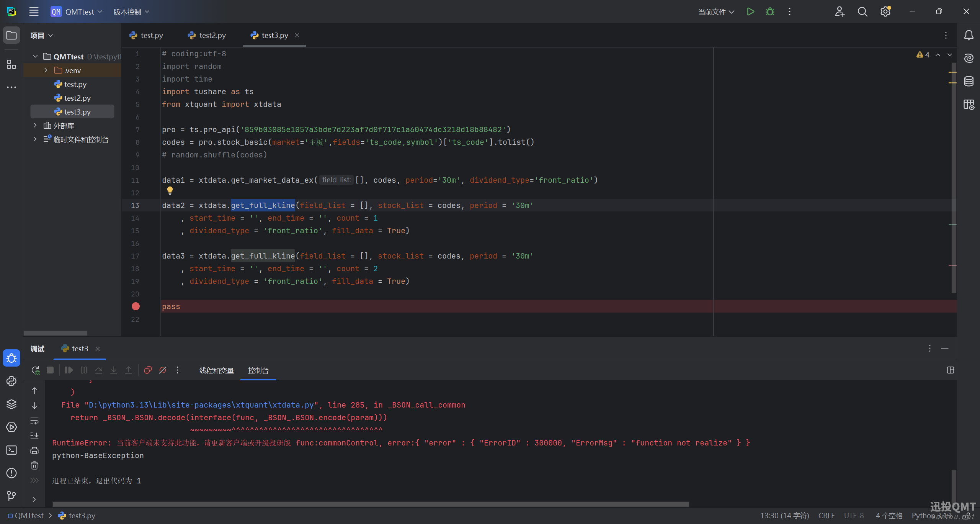Stop the debug session
The height and width of the screenshot is (524, 980).
coord(50,370)
